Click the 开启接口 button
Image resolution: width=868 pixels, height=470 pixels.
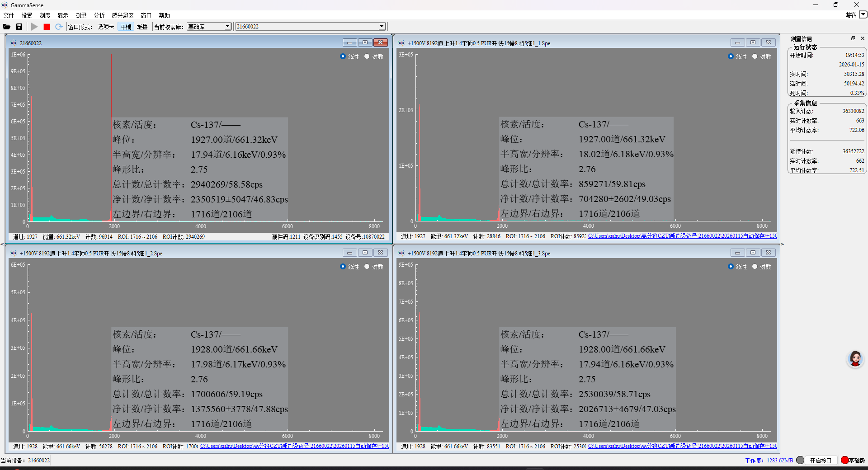tap(821, 460)
